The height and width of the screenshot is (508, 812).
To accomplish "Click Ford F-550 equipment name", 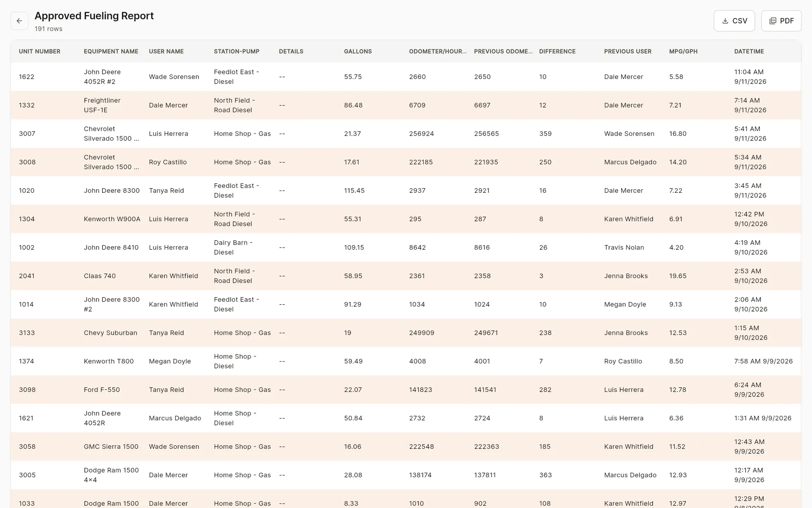I will point(102,390).
